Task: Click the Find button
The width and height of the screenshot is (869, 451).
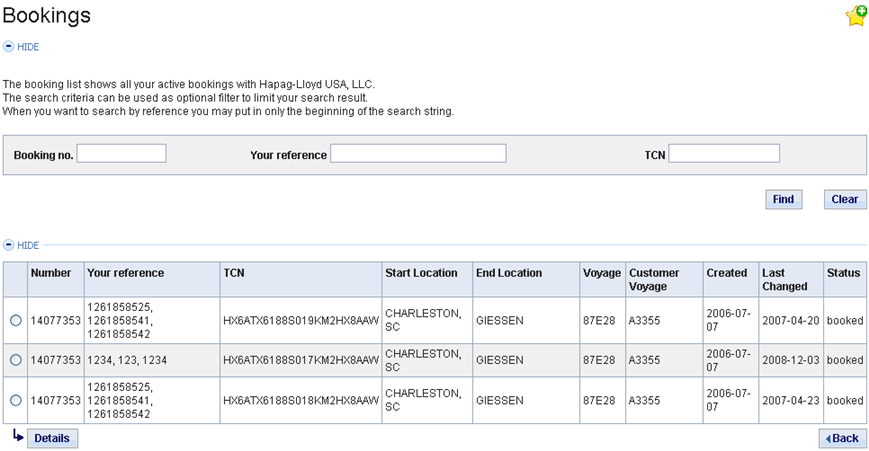Action: (784, 199)
